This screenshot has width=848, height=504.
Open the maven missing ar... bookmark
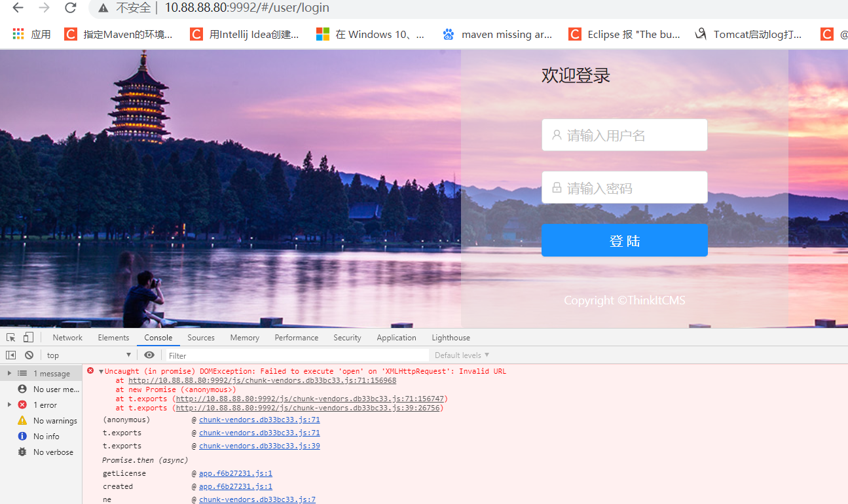[497, 34]
